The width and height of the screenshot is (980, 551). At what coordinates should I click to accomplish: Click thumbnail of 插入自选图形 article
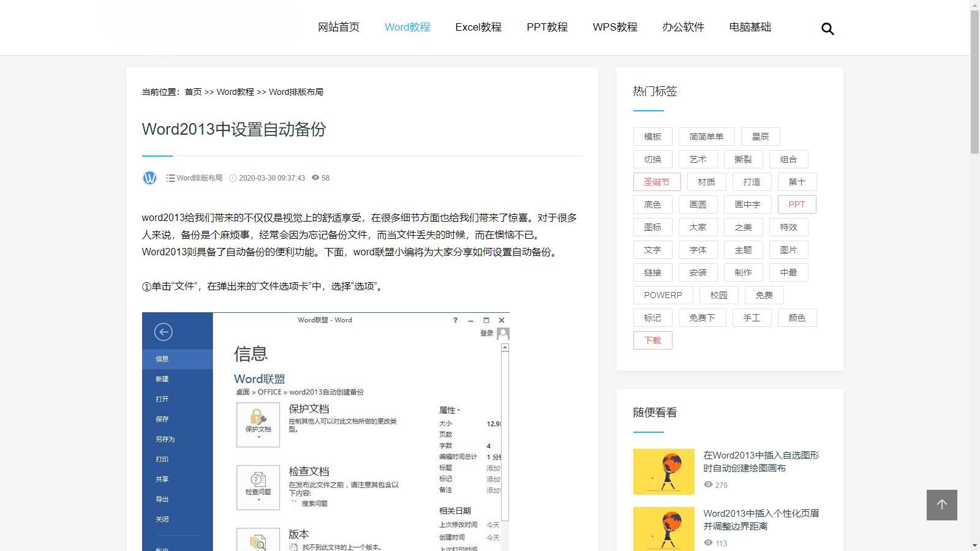[664, 471]
